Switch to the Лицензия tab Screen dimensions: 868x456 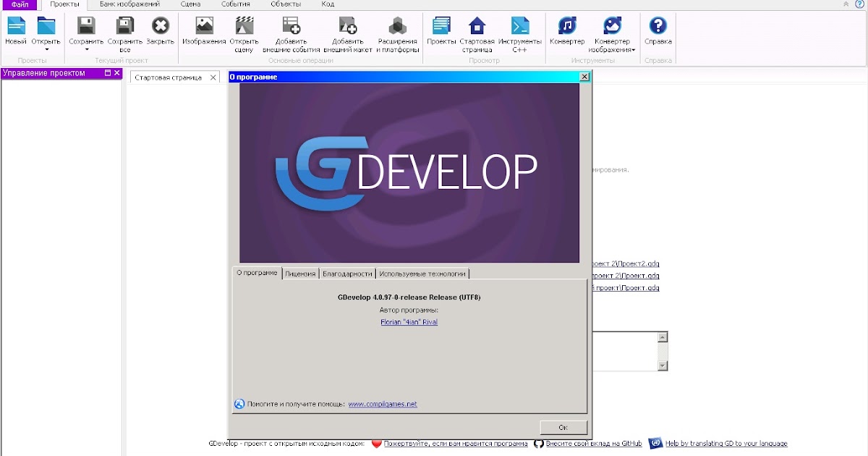[300, 273]
